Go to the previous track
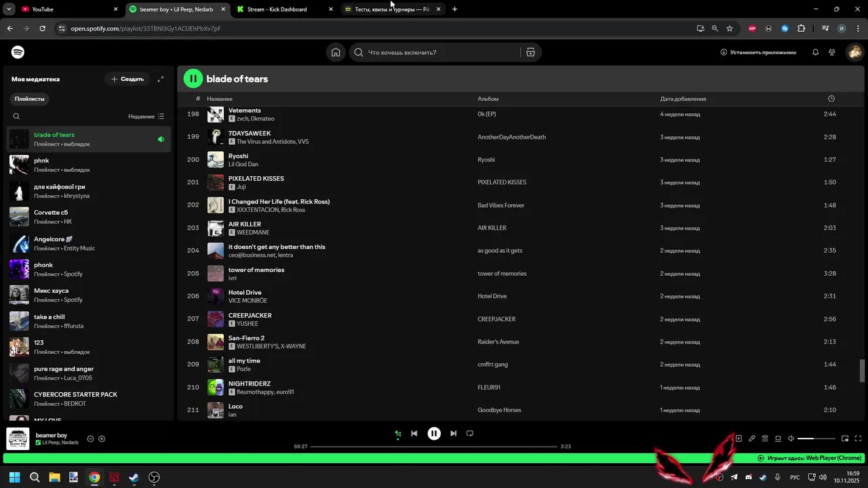 point(414,434)
